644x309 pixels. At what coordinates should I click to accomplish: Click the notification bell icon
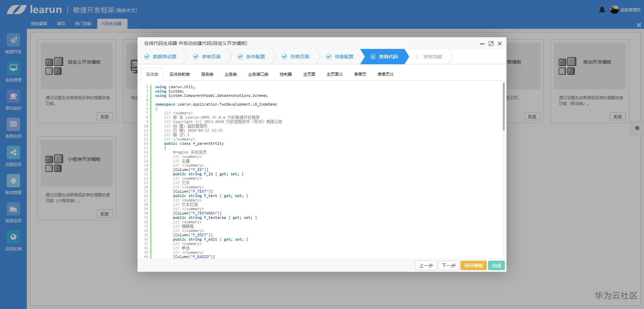[x=602, y=10]
